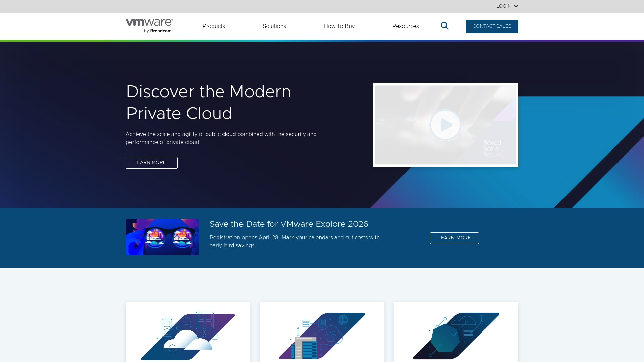Screen dimensions: 644x362
Task: Expand the LOGIN dropdown chevron
Action: (x=516, y=6)
